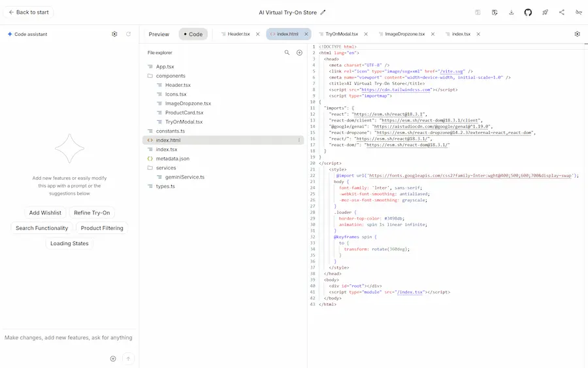The width and height of the screenshot is (588, 368).
Task: Open the index.html row options menu
Action: point(299,141)
